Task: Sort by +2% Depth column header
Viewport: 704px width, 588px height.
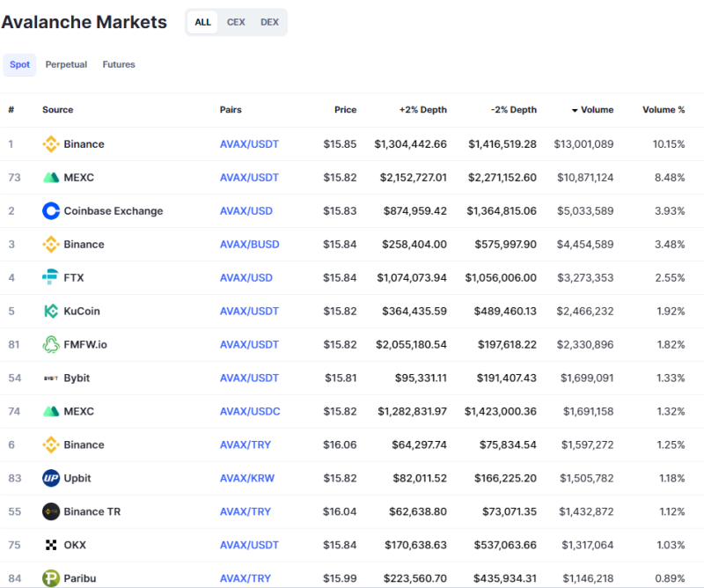Action: click(423, 110)
